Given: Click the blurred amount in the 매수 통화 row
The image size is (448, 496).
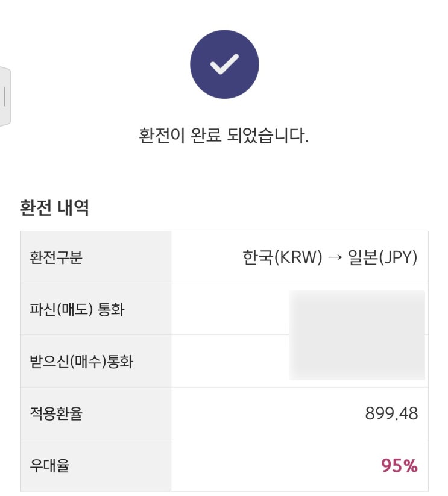Looking at the screenshot, I should pyautogui.click(x=357, y=359).
